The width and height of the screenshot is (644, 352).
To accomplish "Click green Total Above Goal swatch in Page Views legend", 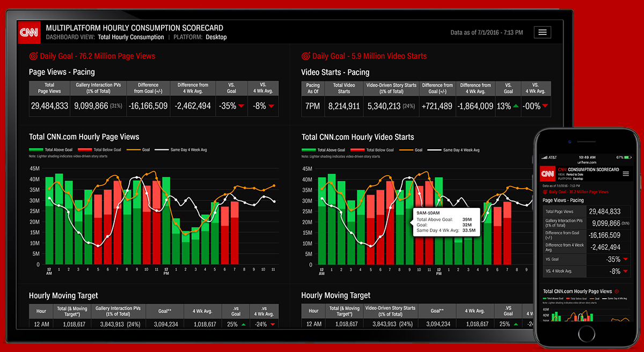I will coord(36,150).
